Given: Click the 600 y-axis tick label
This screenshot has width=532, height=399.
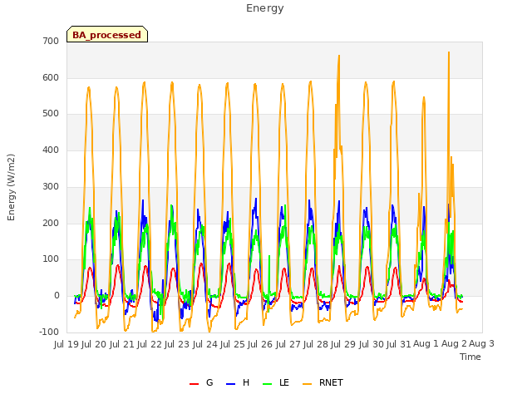Looking at the screenshot, I should (x=51, y=77).
